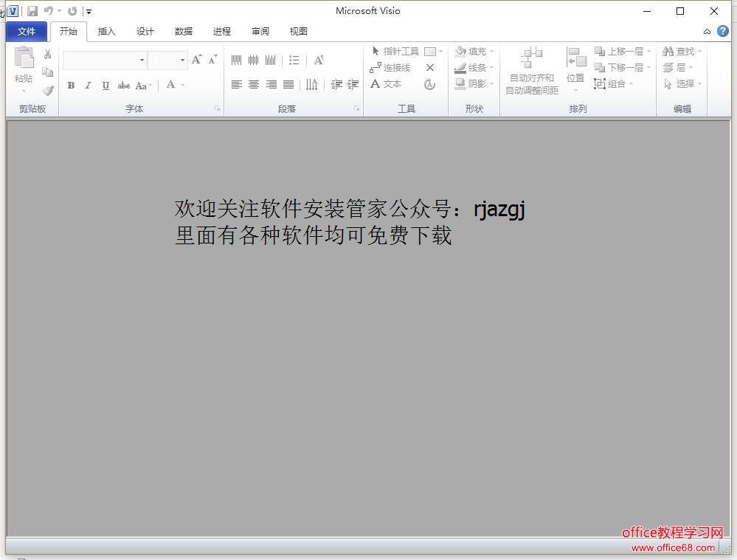Click the font color A button
737x560 pixels.
click(x=170, y=85)
